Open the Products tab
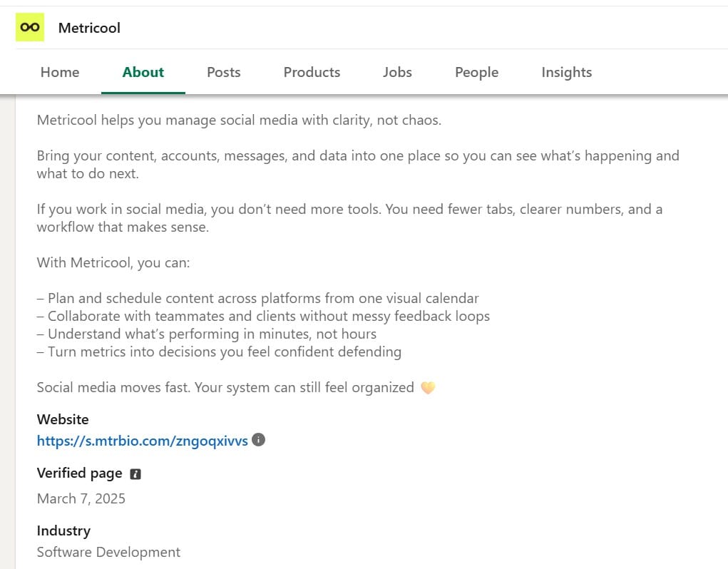Image resolution: width=728 pixels, height=569 pixels. (312, 72)
